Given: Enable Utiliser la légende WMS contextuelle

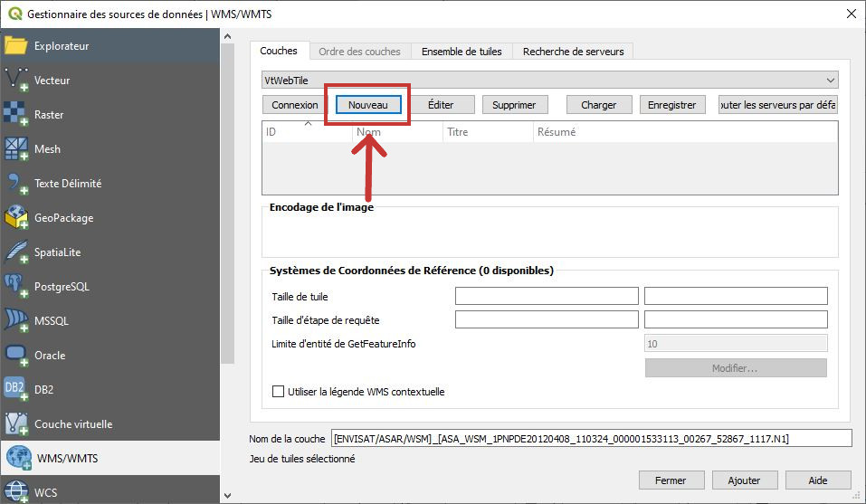Looking at the screenshot, I should 279,392.
